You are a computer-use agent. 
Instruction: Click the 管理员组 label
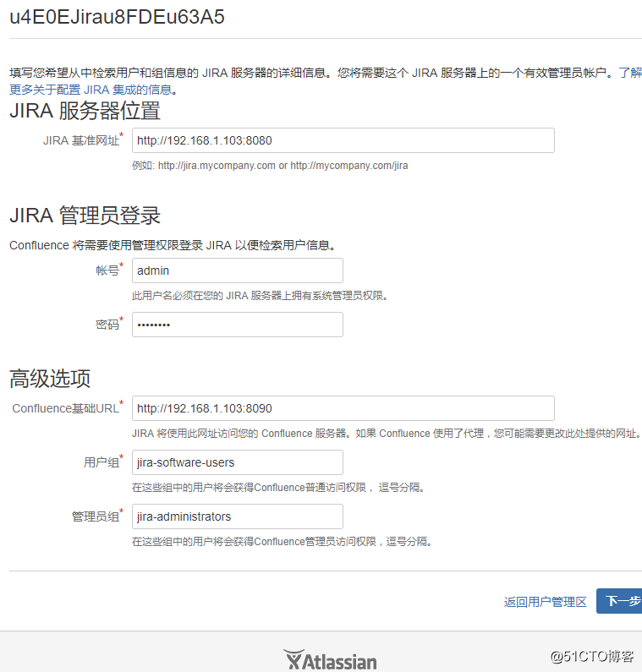click(96, 516)
